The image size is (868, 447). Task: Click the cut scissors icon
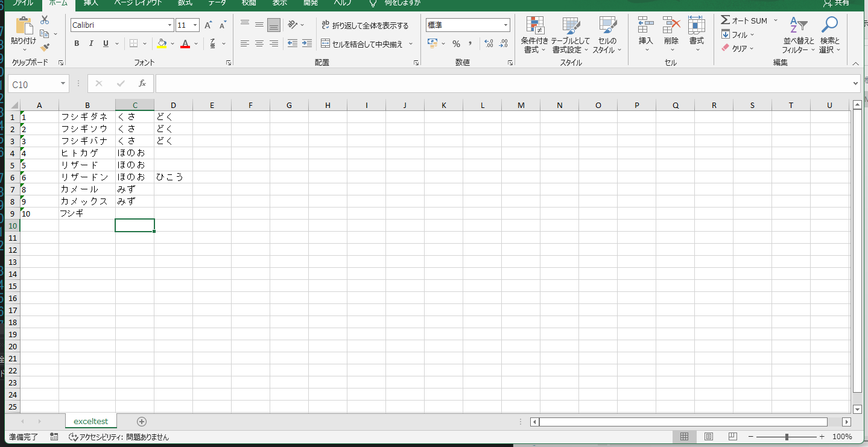45,20
